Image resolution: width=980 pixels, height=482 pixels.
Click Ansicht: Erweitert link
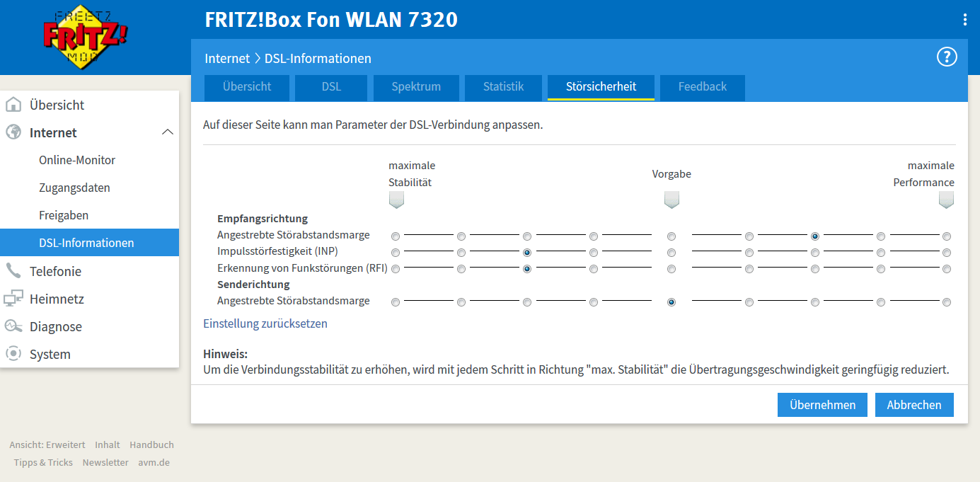point(47,445)
